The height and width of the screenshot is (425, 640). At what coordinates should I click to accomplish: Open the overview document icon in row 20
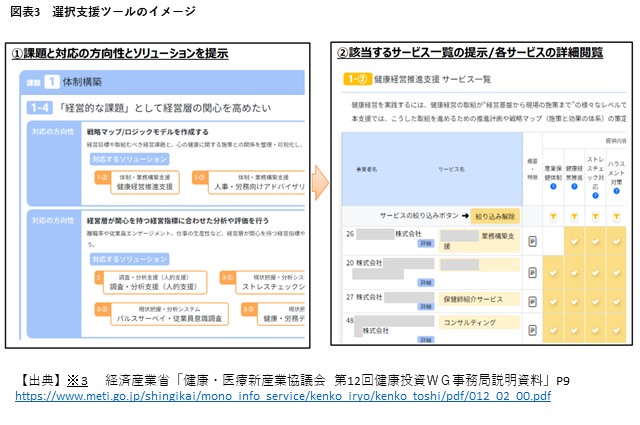532,273
